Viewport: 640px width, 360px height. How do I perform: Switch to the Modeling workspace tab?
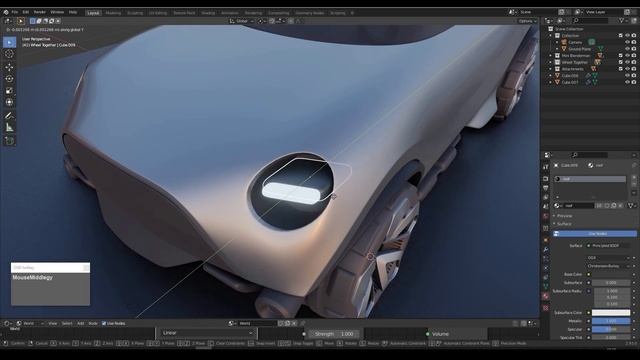(x=113, y=13)
